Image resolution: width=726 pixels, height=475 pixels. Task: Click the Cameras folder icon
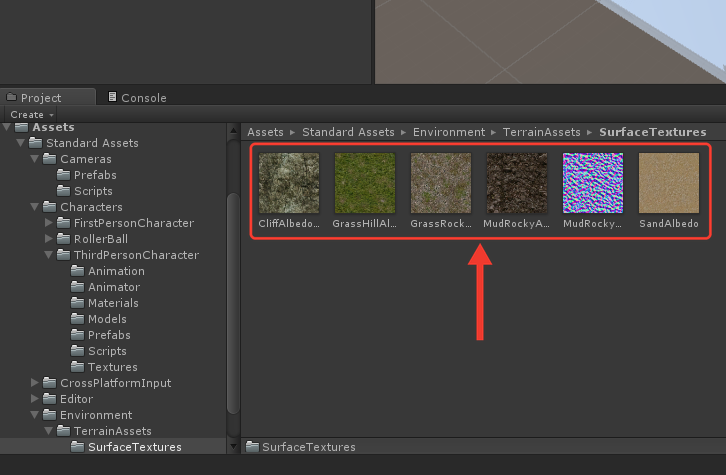point(50,159)
